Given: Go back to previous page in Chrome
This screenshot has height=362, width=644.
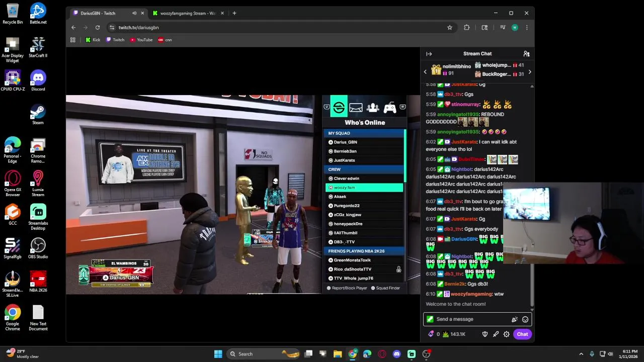Looking at the screenshot, I should click(x=73, y=28).
